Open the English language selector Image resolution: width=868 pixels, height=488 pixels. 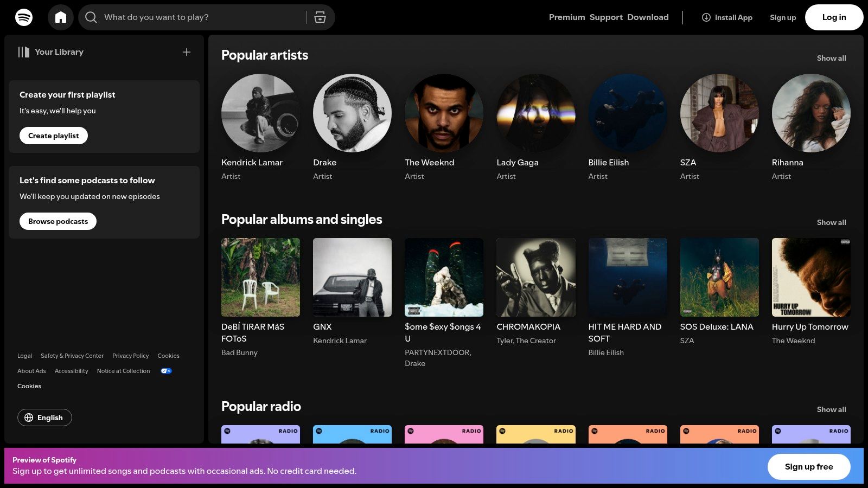point(44,418)
